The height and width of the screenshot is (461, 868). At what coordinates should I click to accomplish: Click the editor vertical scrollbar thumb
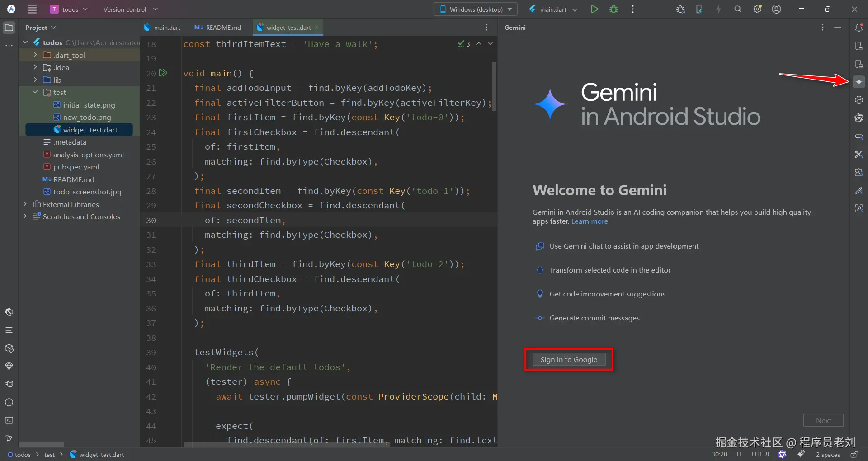494,86
